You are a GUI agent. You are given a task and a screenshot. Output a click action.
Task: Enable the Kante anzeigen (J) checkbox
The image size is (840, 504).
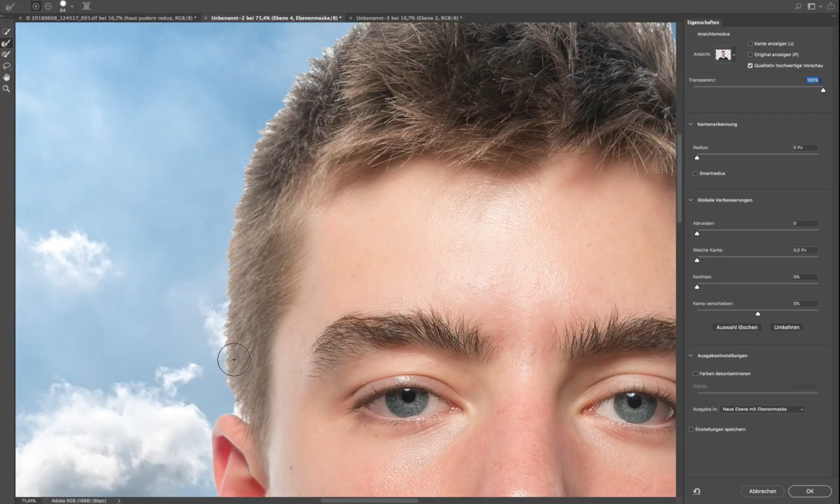coord(750,43)
